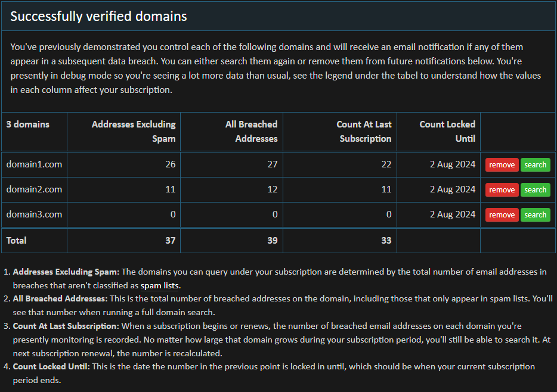Click value 26 in domain1.com row

click(171, 164)
